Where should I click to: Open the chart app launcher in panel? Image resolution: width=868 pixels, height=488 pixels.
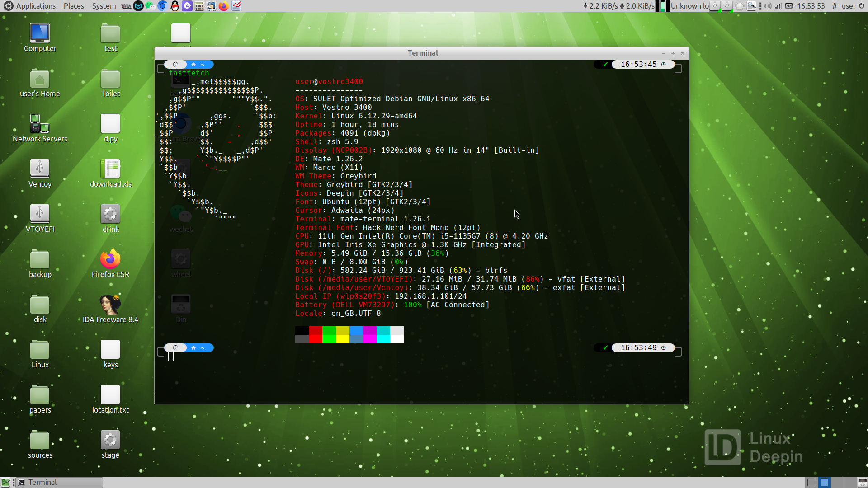(236, 6)
